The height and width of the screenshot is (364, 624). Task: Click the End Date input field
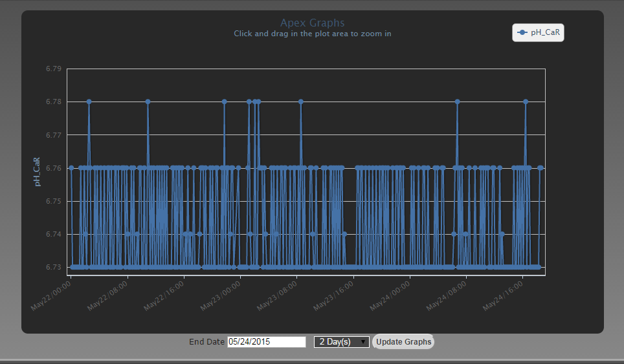pos(267,342)
